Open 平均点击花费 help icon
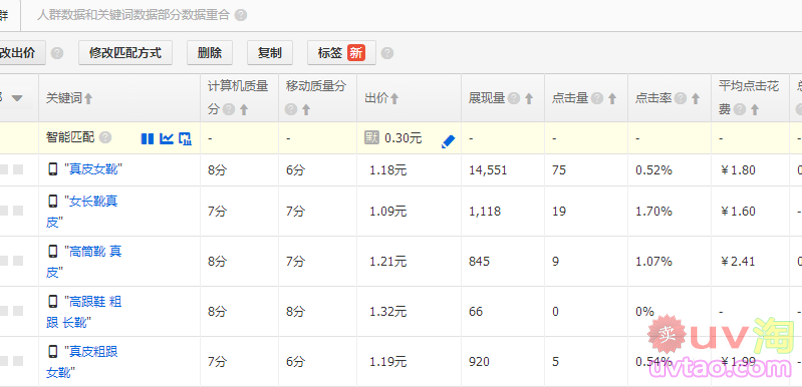The height and width of the screenshot is (387, 802). pyautogui.click(x=740, y=109)
